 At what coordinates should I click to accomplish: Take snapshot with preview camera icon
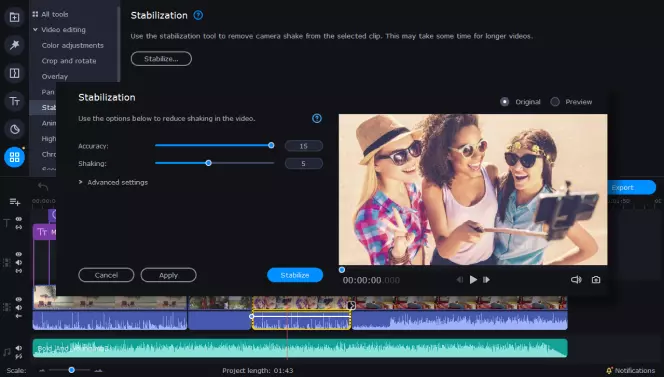click(x=596, y=280)
